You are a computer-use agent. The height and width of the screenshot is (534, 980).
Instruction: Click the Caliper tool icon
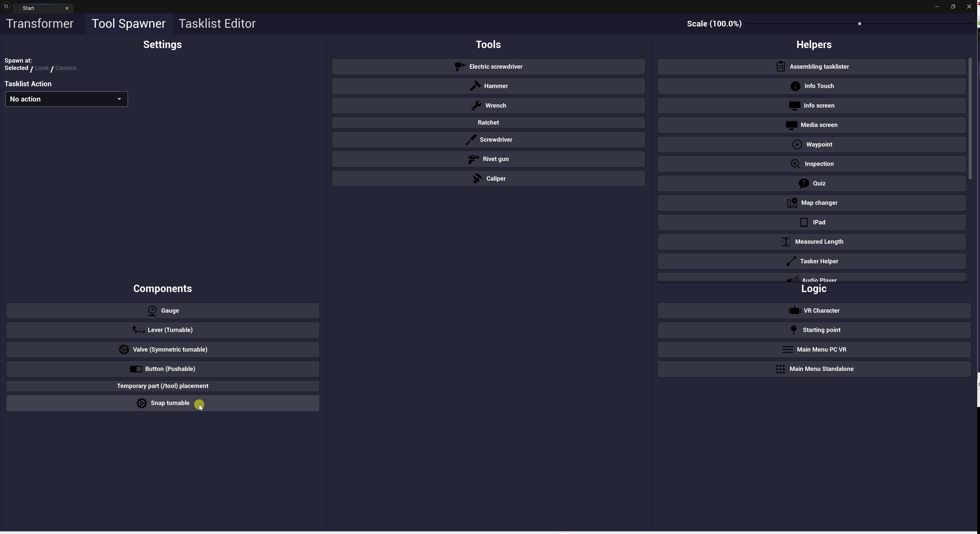[x=477, y=178]
